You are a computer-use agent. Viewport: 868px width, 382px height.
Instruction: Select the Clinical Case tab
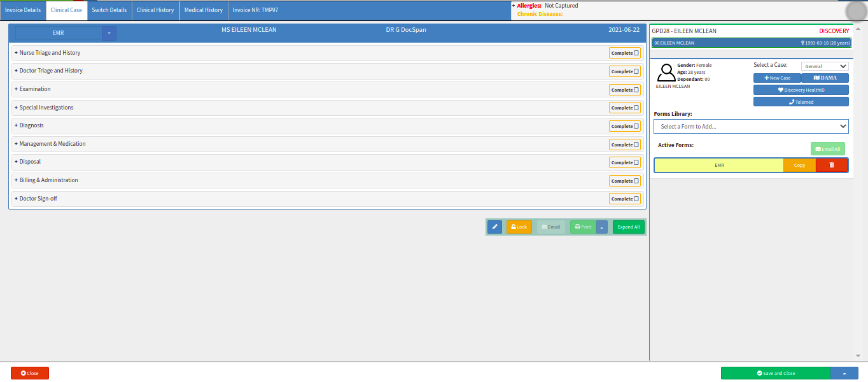coord(66,10)
